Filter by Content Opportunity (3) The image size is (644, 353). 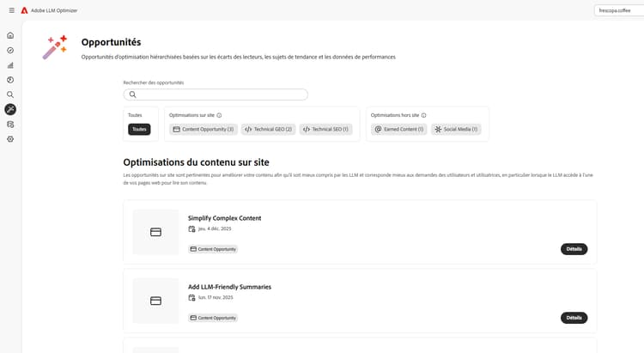click(x=204, y=129)
